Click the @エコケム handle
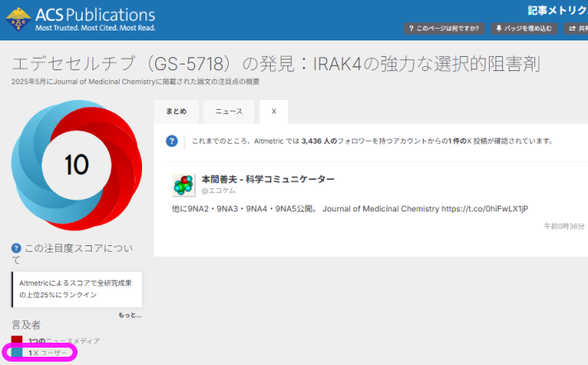The width and height of the screenshot is (588, 365). [219, 191]
